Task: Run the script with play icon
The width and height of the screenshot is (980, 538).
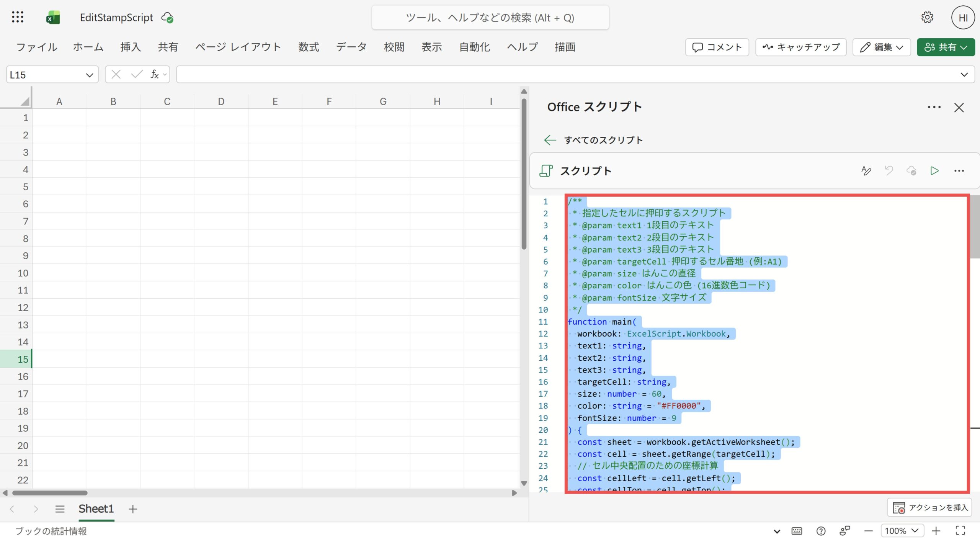Action: 934,171
